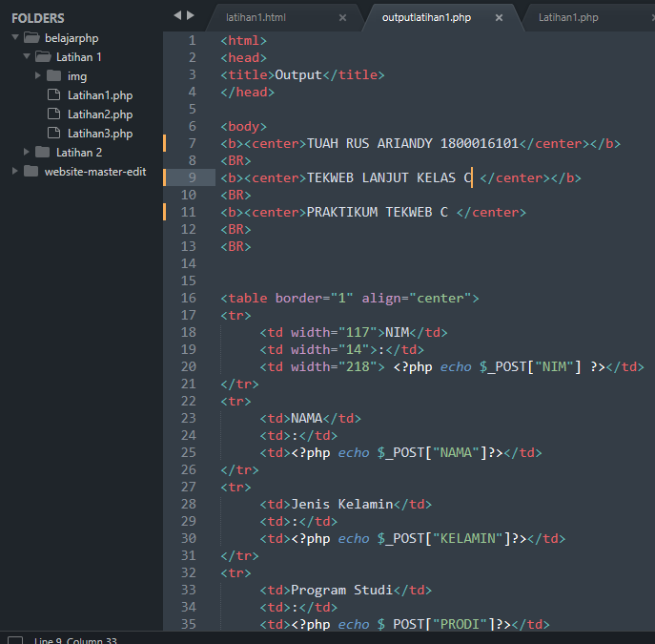Open Latihan1.php from the sidebar
655x644 pixels.
click(x=100, y=95)
